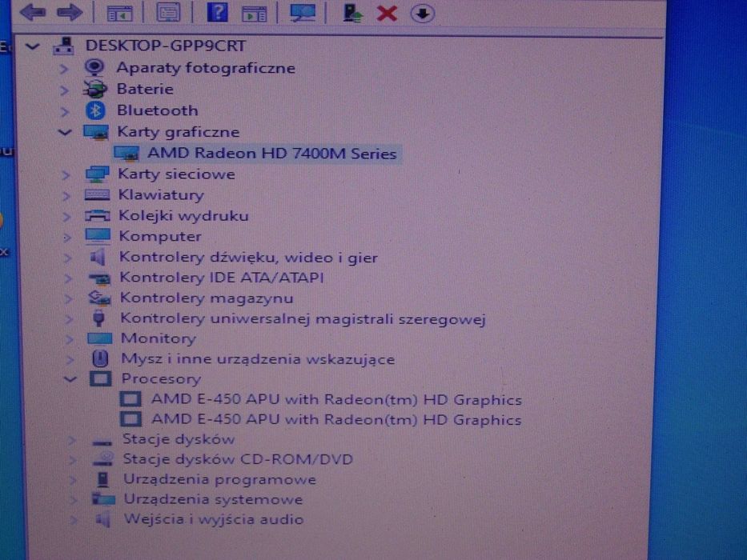The image size is (747, 560).
Task: Click the battery icon beside Baterie
Action: [x=94, y=89]
